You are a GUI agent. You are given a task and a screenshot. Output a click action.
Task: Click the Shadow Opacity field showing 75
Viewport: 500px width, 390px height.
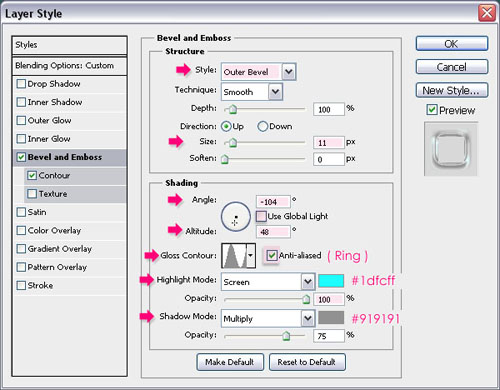click(x=329, y=336)
